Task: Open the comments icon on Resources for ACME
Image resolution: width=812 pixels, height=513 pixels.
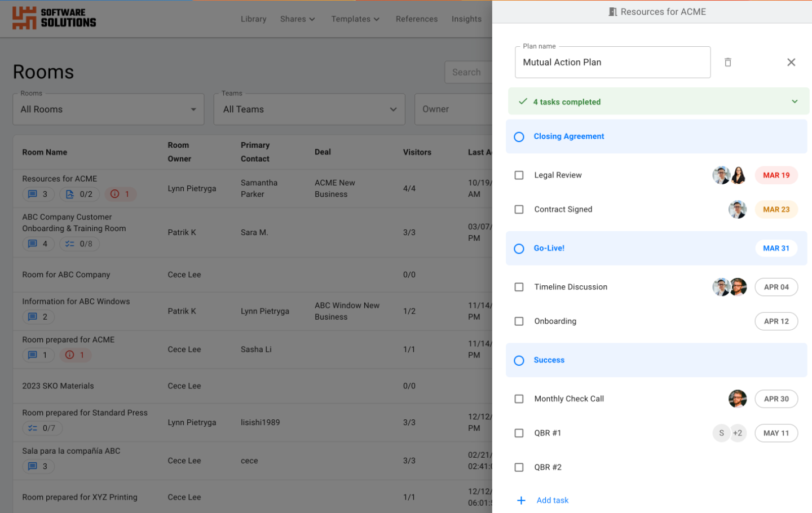Action: [38, 194]
